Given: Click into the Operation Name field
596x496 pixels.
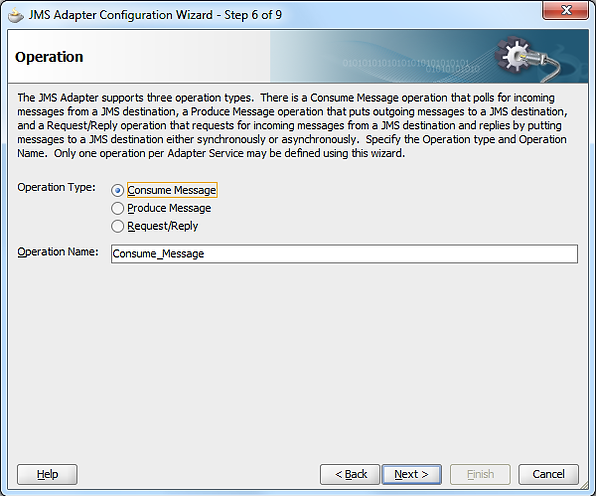Looking at the screenshot, I should (x=344, y=254).
